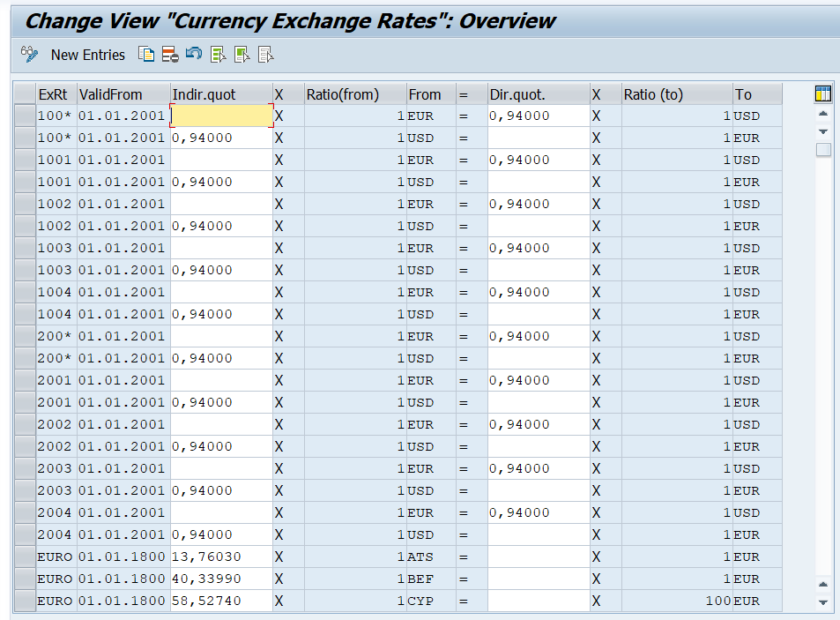Open the table settings configuration icon
Viewport: 840px width, 620px height.
pos(823,93)
